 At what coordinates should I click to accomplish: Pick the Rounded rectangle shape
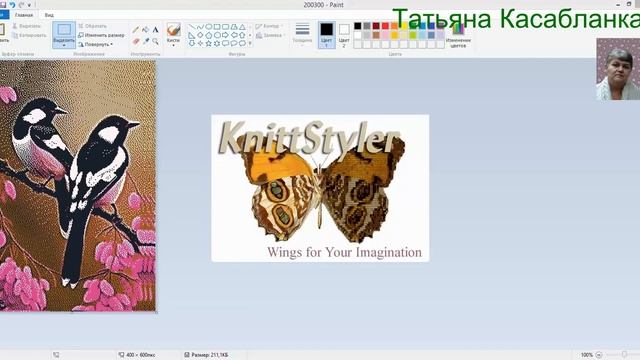[x=225, y=27]
